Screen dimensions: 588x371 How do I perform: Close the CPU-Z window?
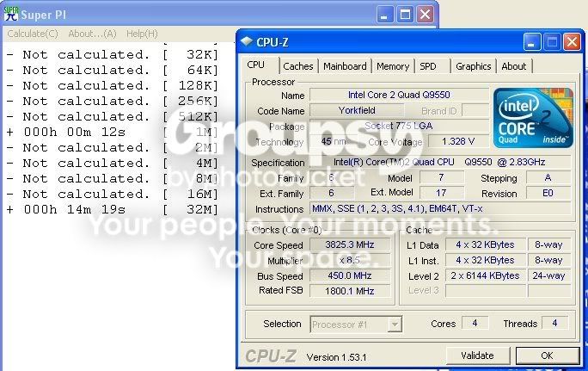572,42
